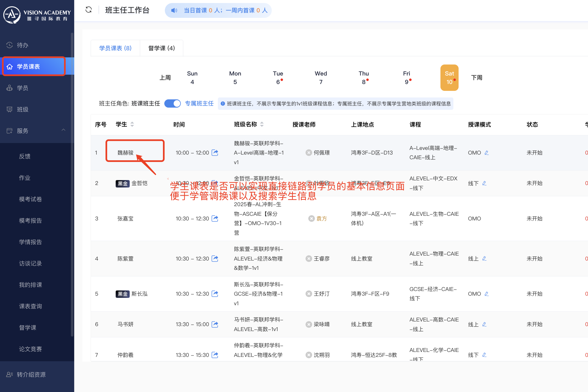
Task: Click teacher name 袁方 link
Action: point(321,219)
